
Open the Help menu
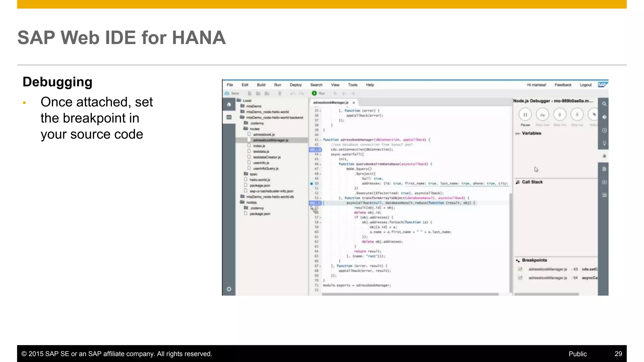370,85
